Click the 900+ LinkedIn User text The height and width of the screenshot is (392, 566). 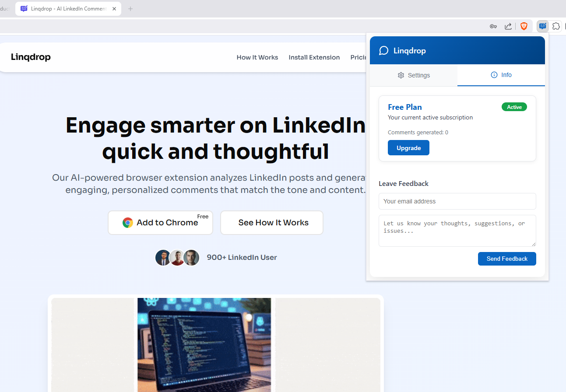(242, 257)
